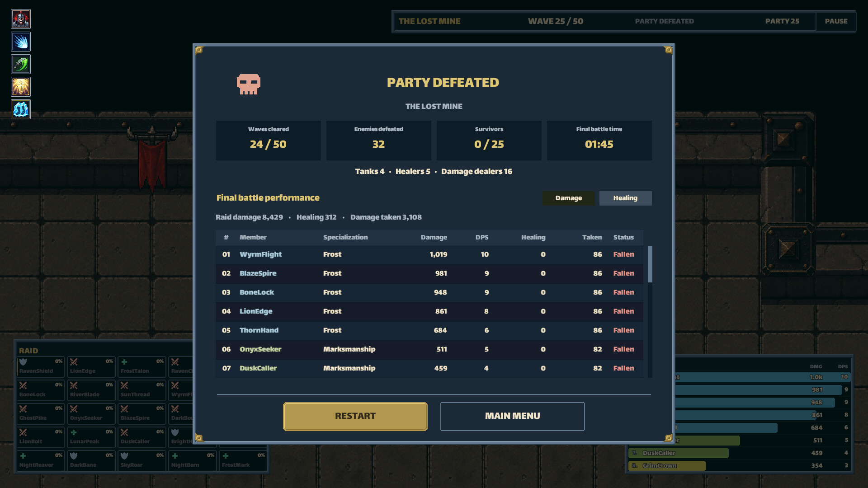Click DarkBane shield icon in raid
868x488 pixels.
pyautogui.click(x=74, y=456)
